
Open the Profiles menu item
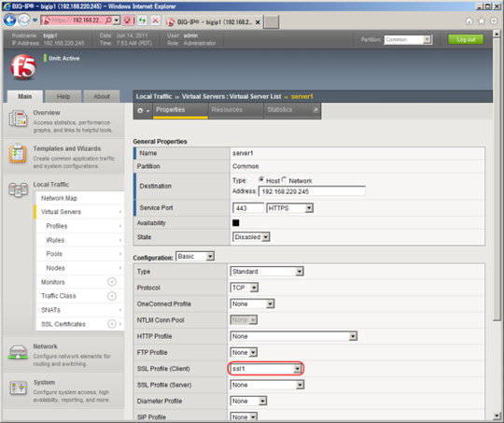(79, 226)
